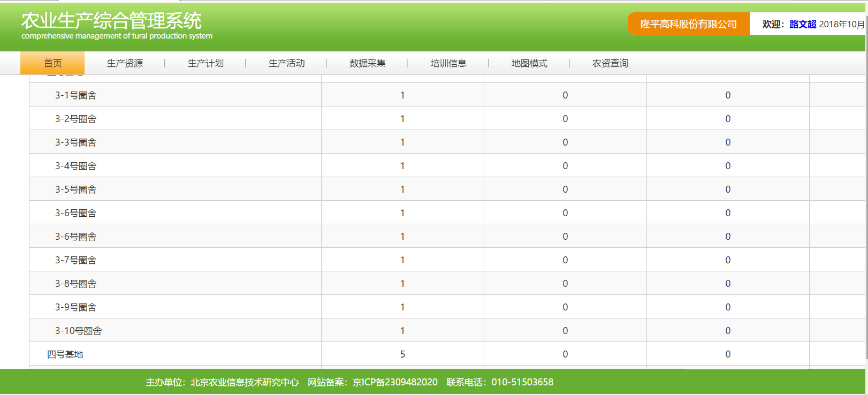Select the 3-10号圈舍 entry
Viewport: 868px width, 395px height.
78,331
